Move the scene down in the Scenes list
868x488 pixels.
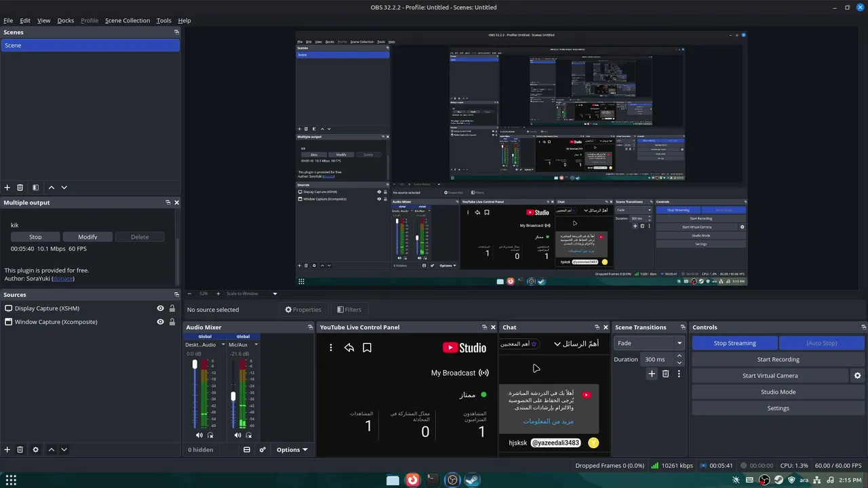[x=64, y=188]
